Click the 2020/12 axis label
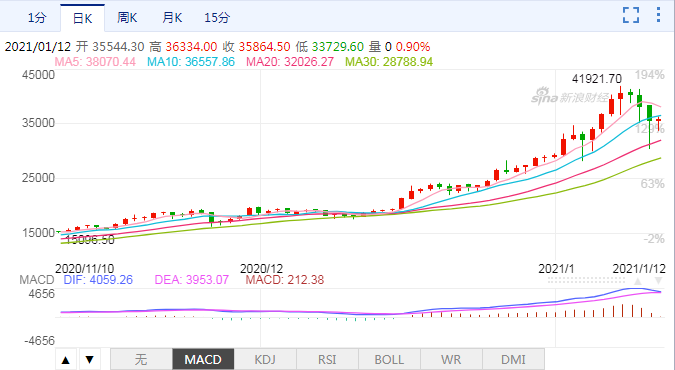This screenshot has height=370, width=675. coord(261,269)
